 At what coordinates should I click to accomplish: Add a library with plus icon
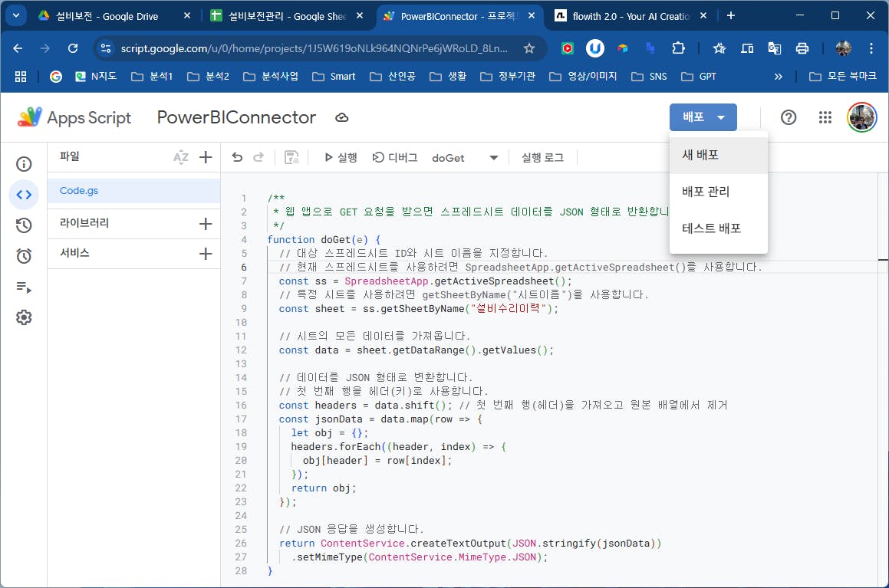click(x=206, y=224)
